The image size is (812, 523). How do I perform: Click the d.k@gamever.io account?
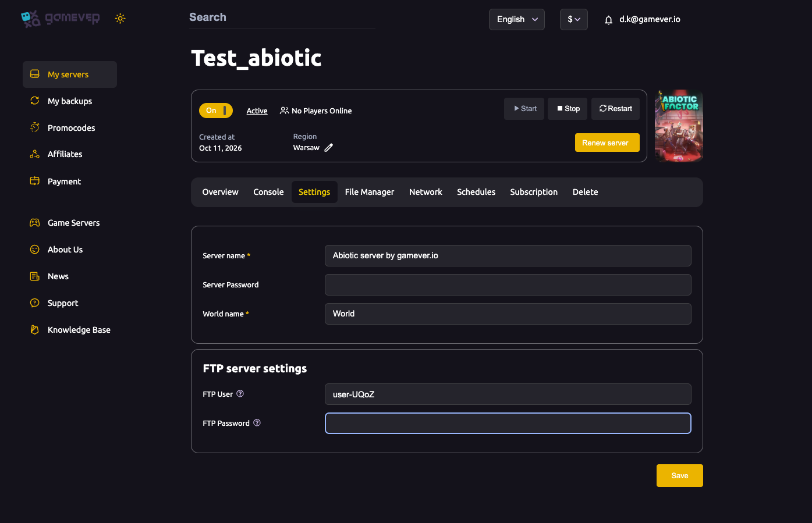(650, 19)
